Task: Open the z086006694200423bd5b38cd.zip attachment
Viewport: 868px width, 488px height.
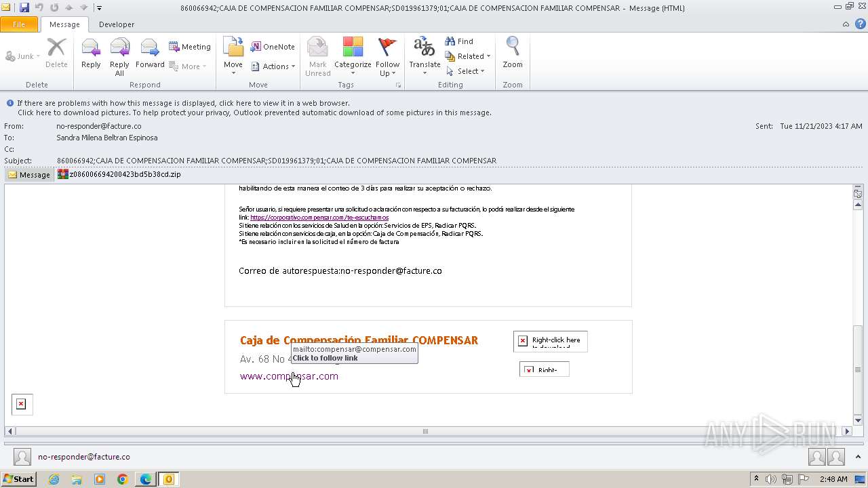Action: pos(119,174)
